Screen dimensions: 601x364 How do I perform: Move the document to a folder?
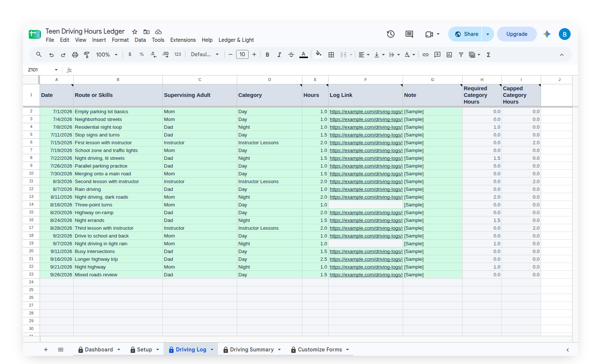(147, 32)
